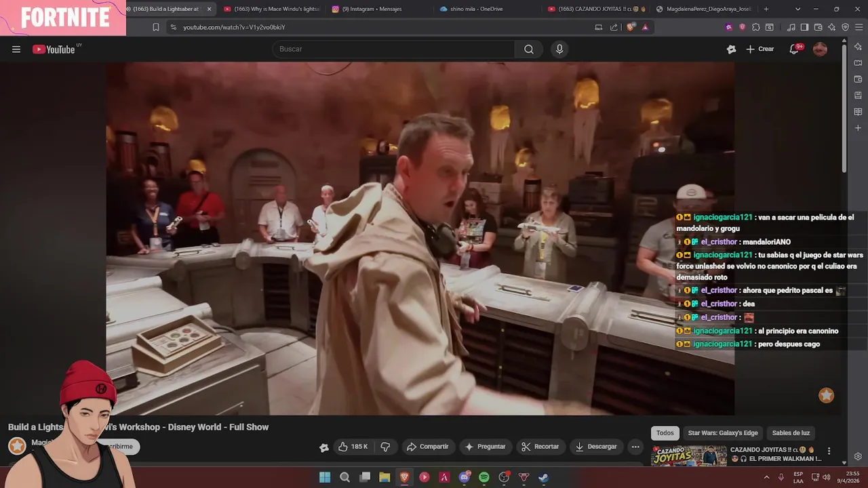Dislike the video
The image size is (868, 488).
(385, 447)
